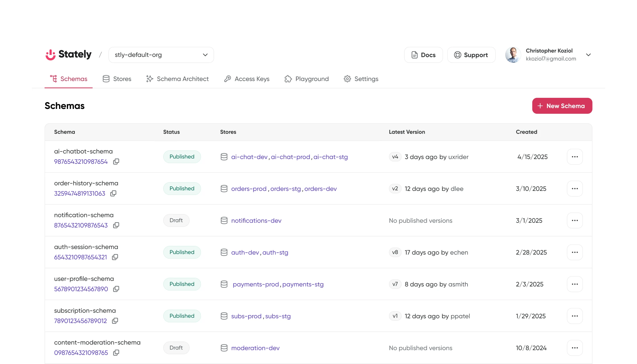Open the notifications-dev store link
Image resolution: width=637 pixels, height=364 pixels.
pos(256,221)
